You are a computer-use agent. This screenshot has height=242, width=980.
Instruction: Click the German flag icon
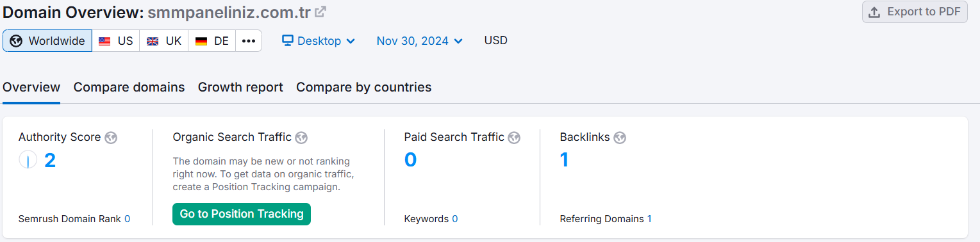click(201, 41)
